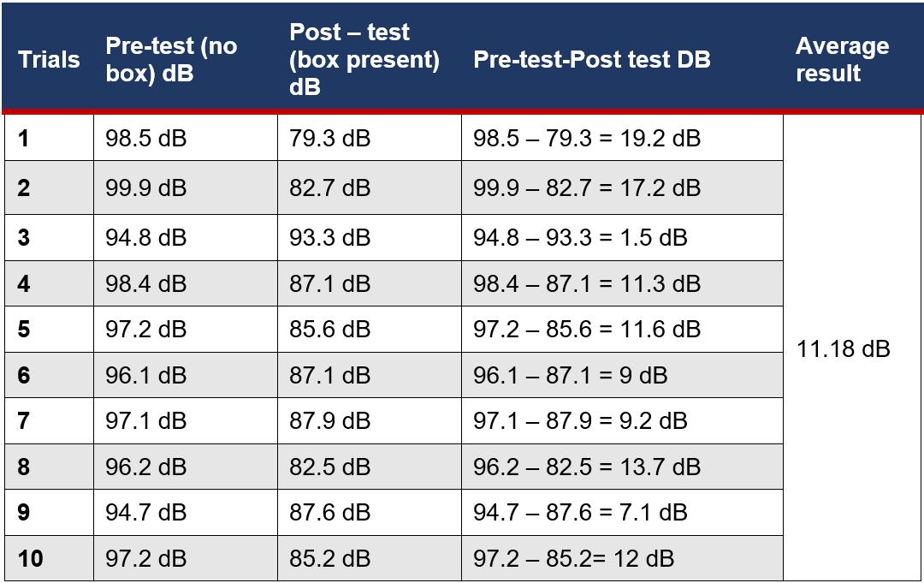
Task: Select the 94.7 dB pre-test cell
Action: pos(145,512)
